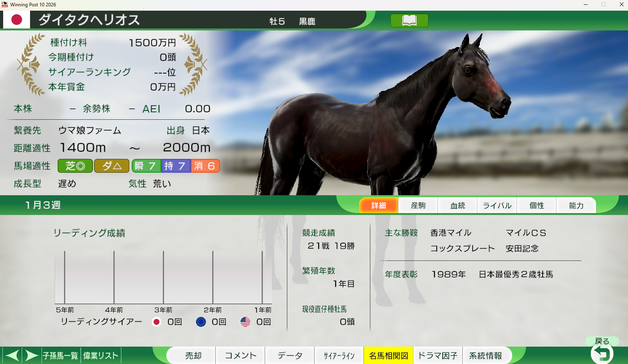
Task: Click the turf aptitude 芝◎ badge
Action: tap(75, 166)
